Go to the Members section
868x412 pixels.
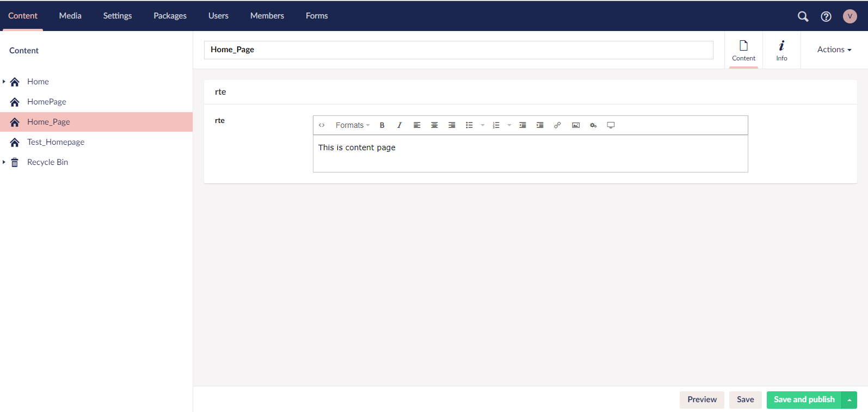pos(267,16)
